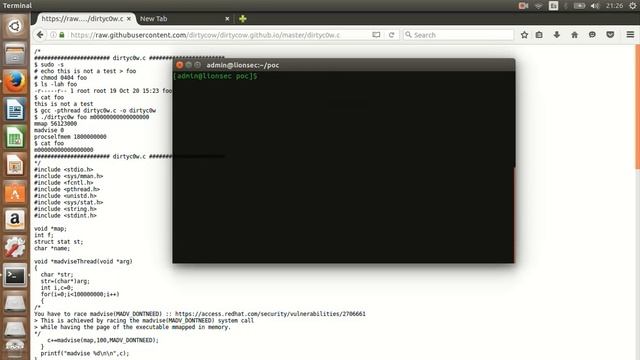Open the keyboard layout indicator
640x360 pixels.
pos(553,6)
